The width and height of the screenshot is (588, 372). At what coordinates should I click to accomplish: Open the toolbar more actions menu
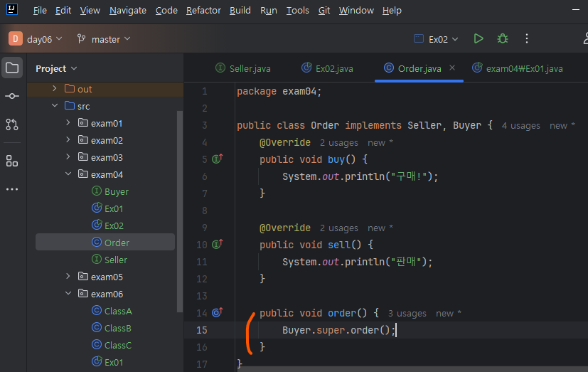tap(527, 39)
